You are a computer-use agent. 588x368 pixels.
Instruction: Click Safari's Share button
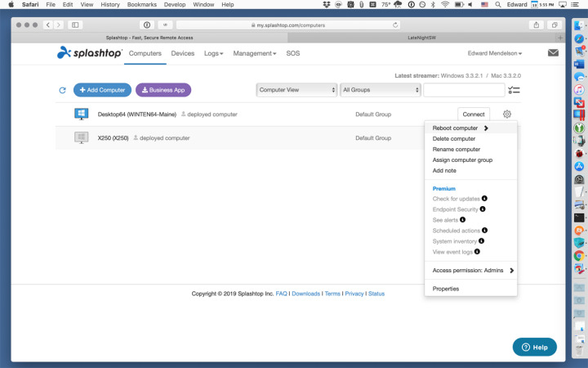point(537,25)
